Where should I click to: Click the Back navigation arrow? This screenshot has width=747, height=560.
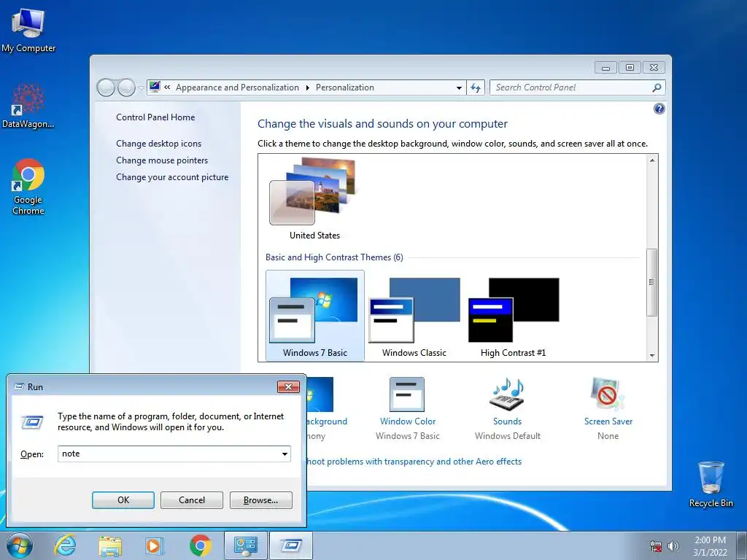click(106, 87)
